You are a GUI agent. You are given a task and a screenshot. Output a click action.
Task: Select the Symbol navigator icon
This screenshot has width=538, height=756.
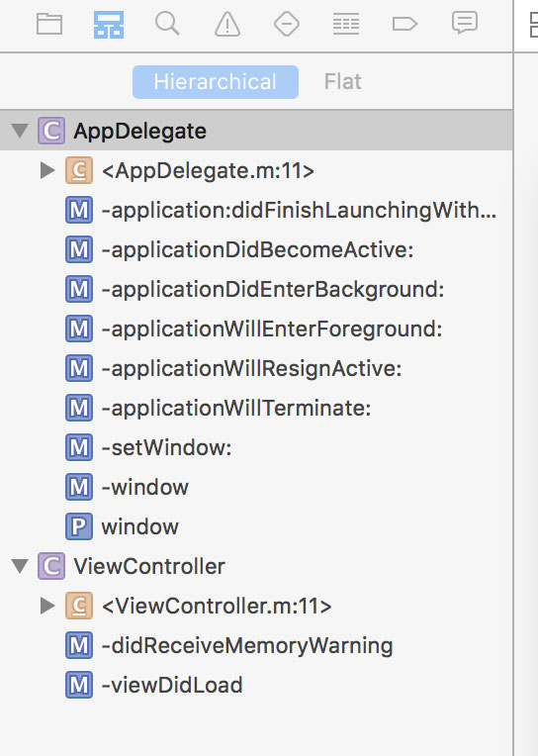tap(109, 24)
